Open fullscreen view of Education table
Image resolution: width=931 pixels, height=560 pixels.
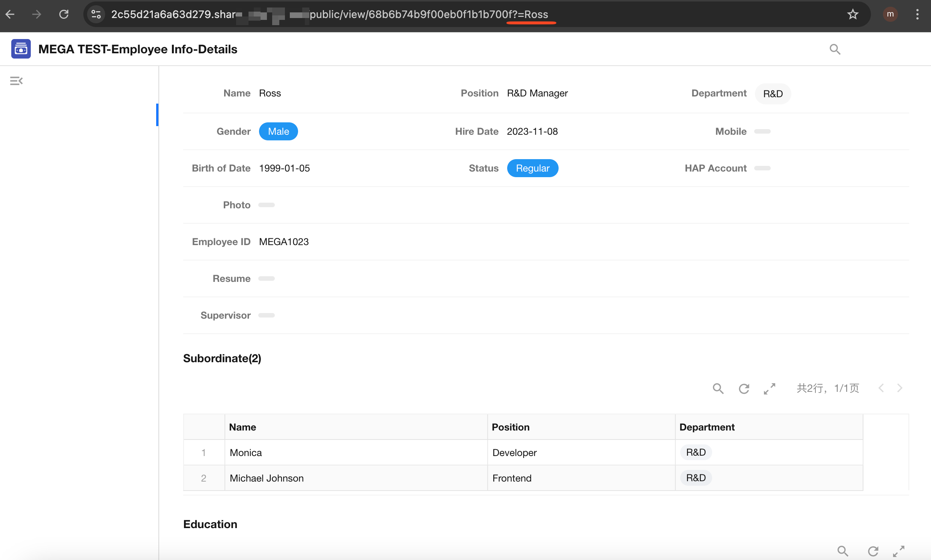tap(898, 551)
